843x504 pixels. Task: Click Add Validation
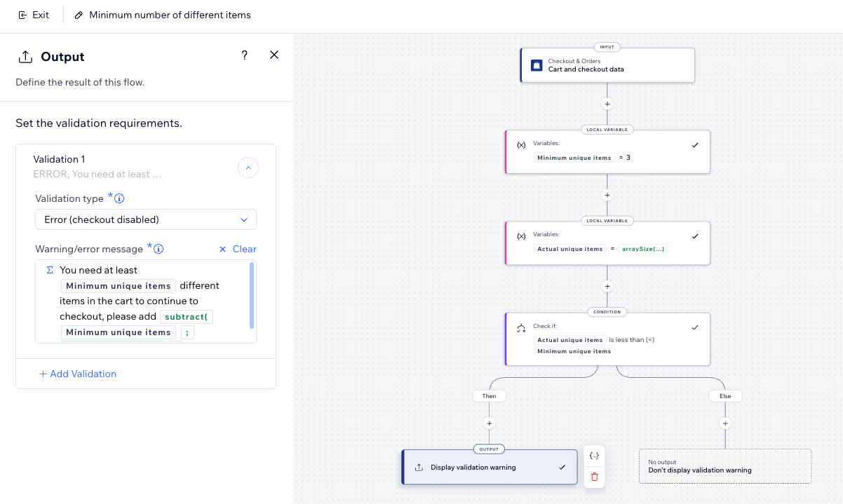point(77,374)
